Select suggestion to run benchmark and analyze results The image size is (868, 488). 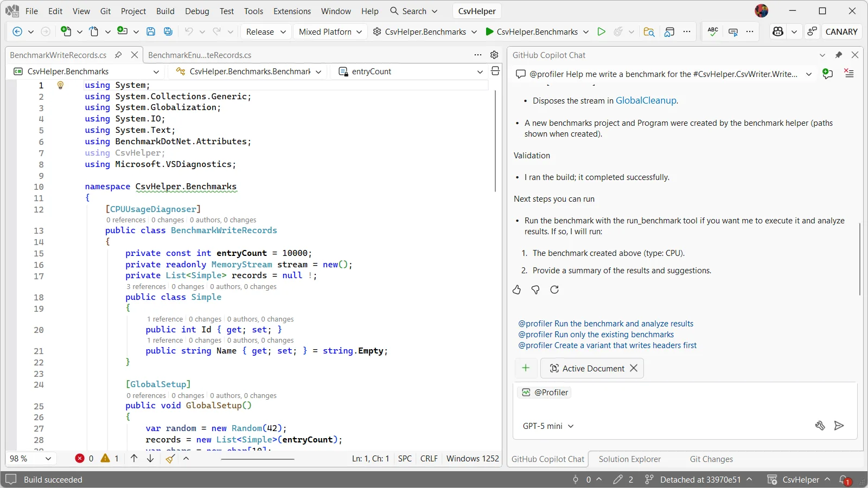coord(605,324)
